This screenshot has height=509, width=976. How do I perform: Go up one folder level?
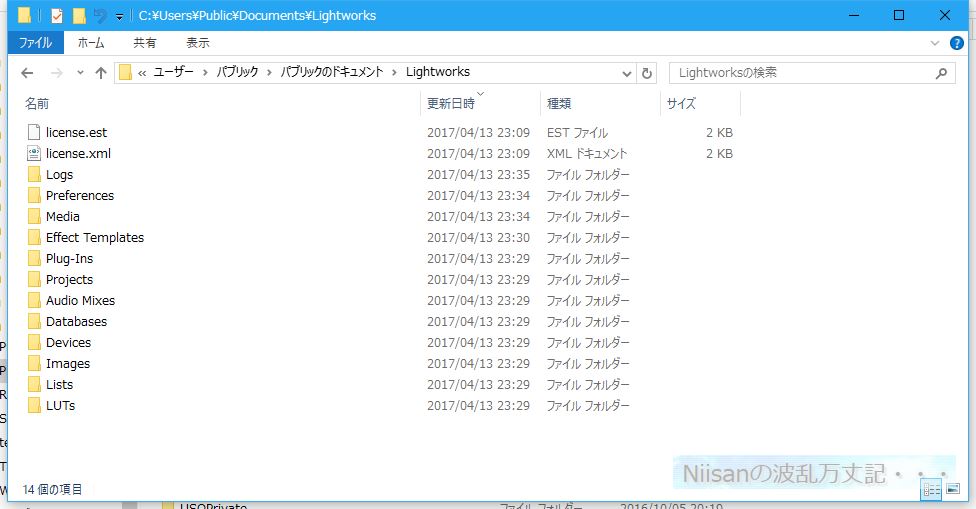(101, 73)
